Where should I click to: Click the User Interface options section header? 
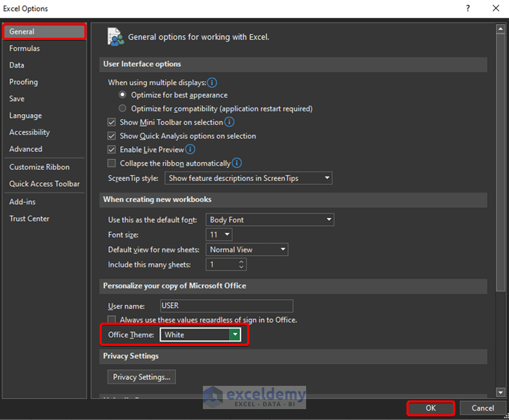coord(293,64)
